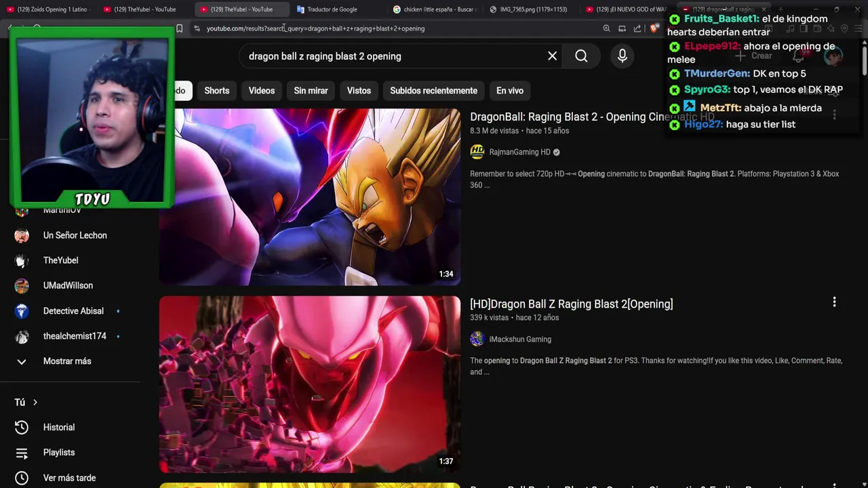
Task: Select the Sin mirar filter chip
Action: point(311,91)
